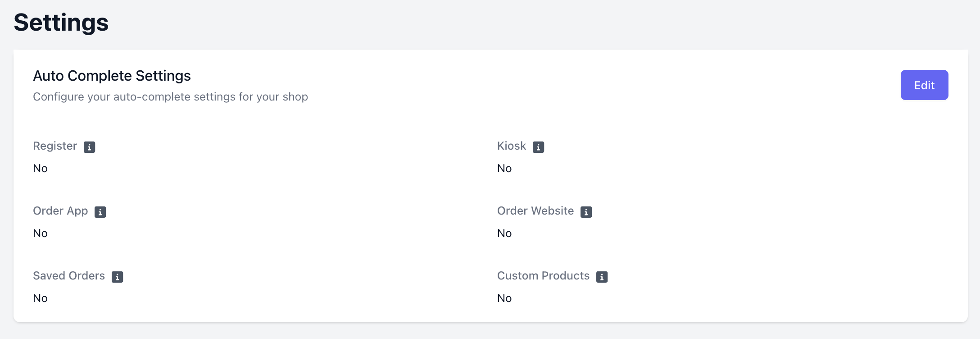Select the Custom Products label
Image resolution: width=980 pixels, height=339 pixels.
(x=543, y=276)
